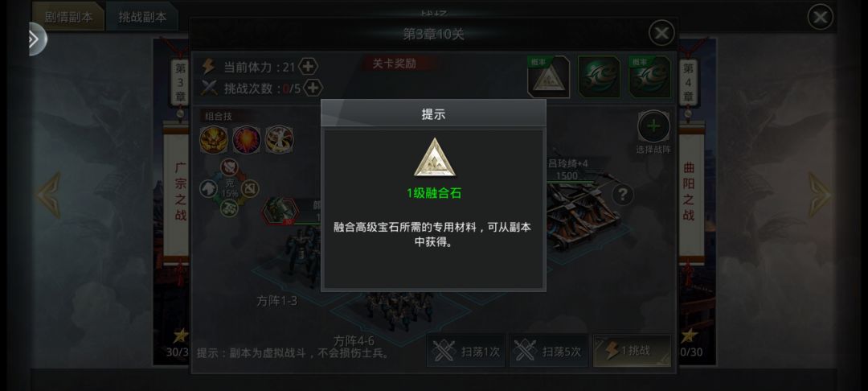Tap the third swirl combo skill icon
This screenshot has height=391, width=868.
[x=279, y=139]
